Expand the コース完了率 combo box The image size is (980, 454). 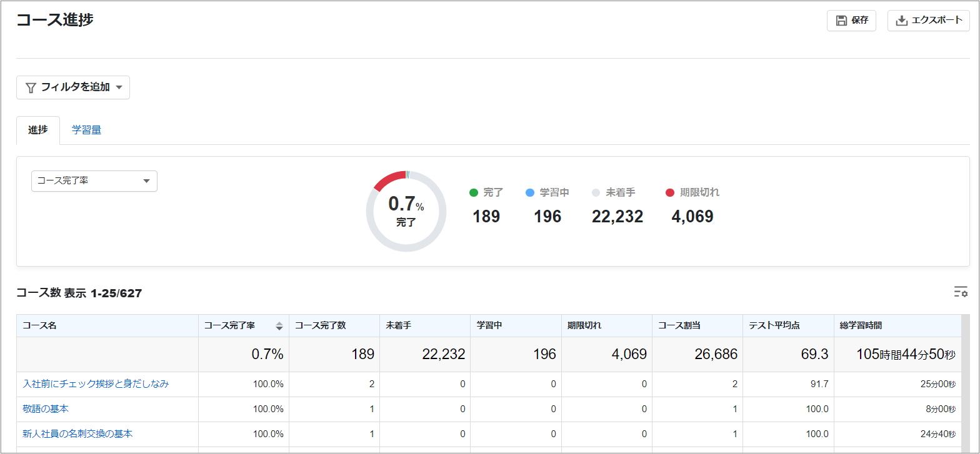click(94, 181)
